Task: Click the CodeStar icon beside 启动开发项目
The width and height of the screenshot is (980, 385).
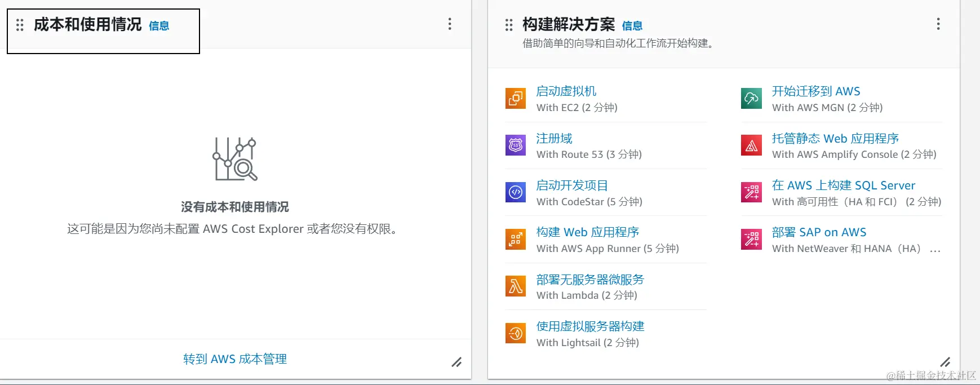Action: click(516, 193)
